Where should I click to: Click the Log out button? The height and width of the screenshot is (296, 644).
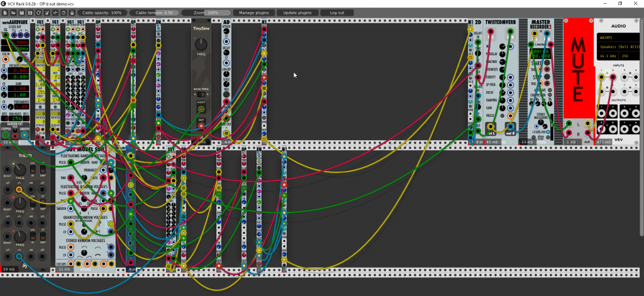tap(337, 13)
